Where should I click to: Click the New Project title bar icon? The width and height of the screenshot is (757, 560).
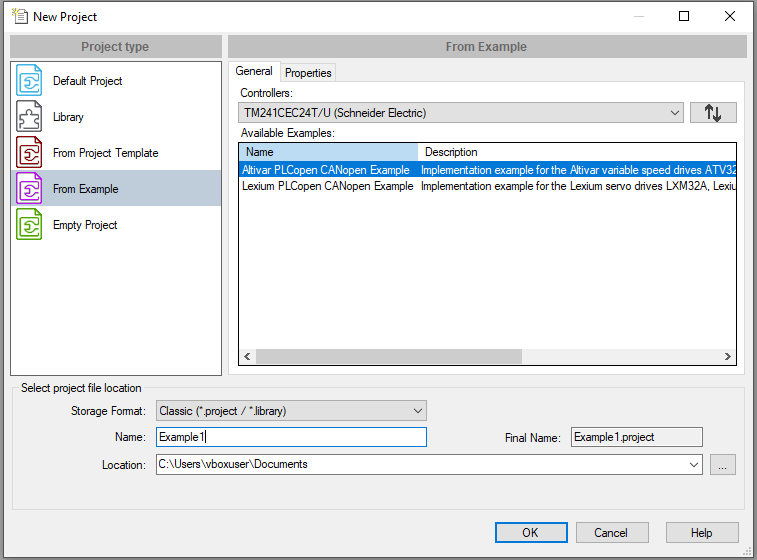pos(18,16)
